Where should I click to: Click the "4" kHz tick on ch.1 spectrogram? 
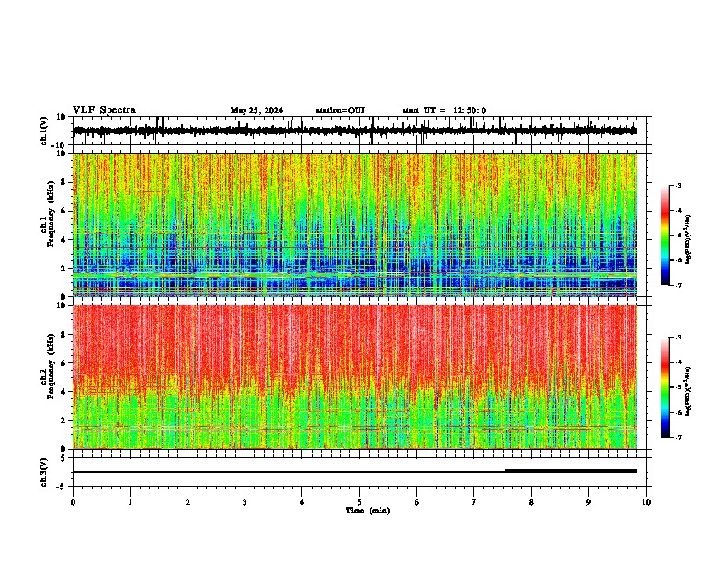coord(64,240)
